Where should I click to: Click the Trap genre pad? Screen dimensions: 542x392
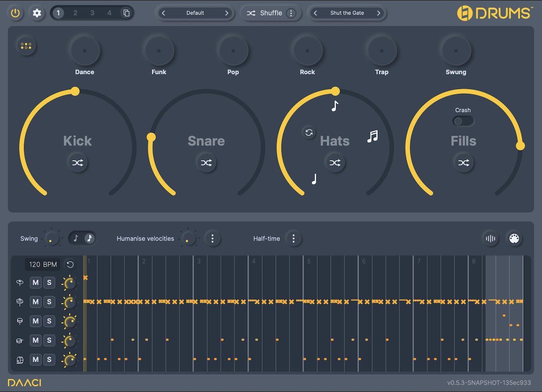click(x=382, y=51)
